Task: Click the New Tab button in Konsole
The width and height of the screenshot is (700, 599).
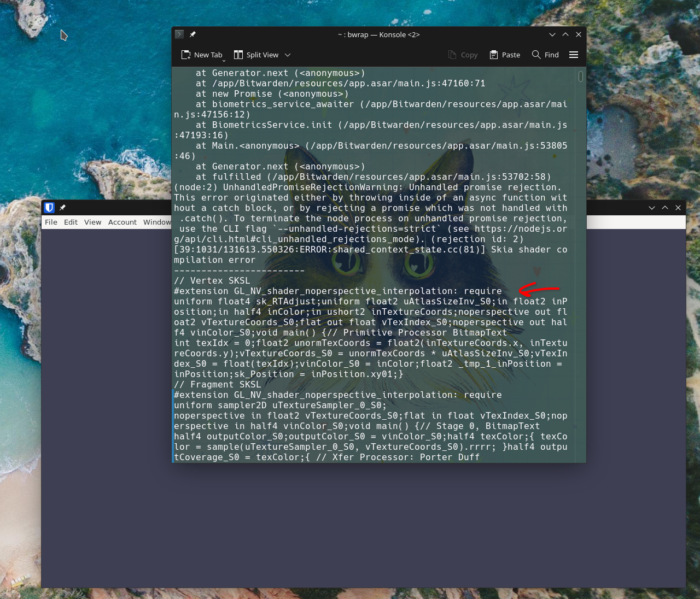Action: 202,55
